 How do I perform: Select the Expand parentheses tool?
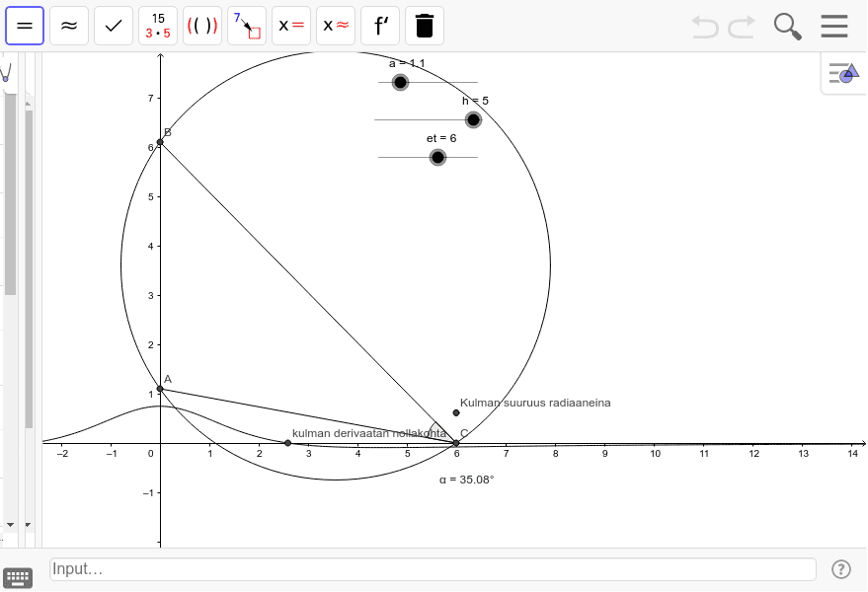click(202, 26)
